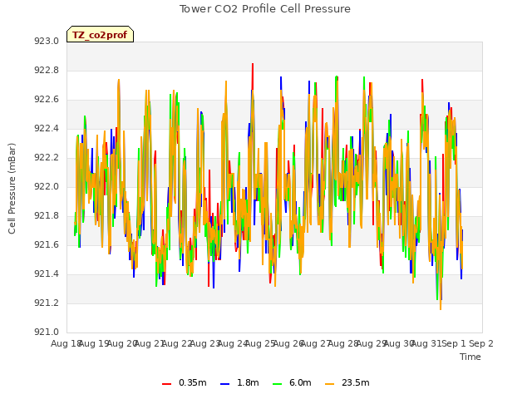The width and height of the screenshot is (532, 399).
Task: Click the Sep 2 x-axis date label
Action: pyautogui.click(x=481, y=343)
